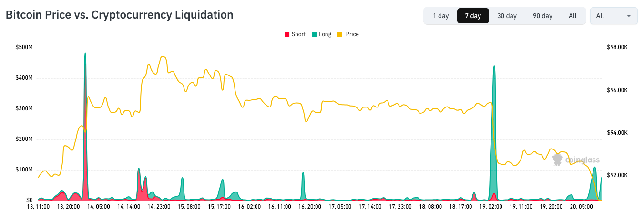
Task: Switch to the 30 day range
Action: pos(507,16)
